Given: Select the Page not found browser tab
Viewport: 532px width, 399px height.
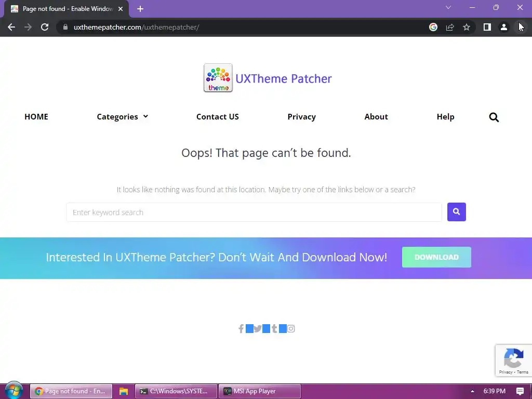Looking at the screenshot, I should pyautogui.click(x=66, y=9).
